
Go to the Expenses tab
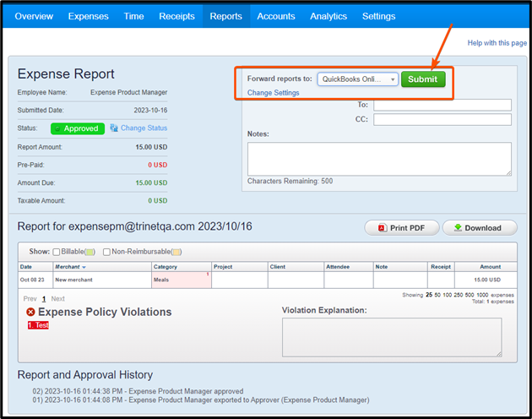[x=88, y=16]
